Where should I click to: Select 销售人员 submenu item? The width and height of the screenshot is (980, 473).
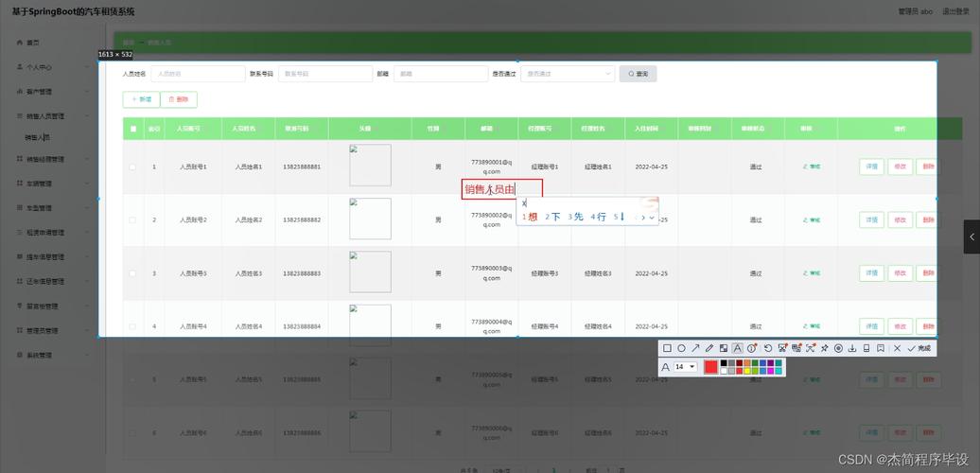pos(38,137)
